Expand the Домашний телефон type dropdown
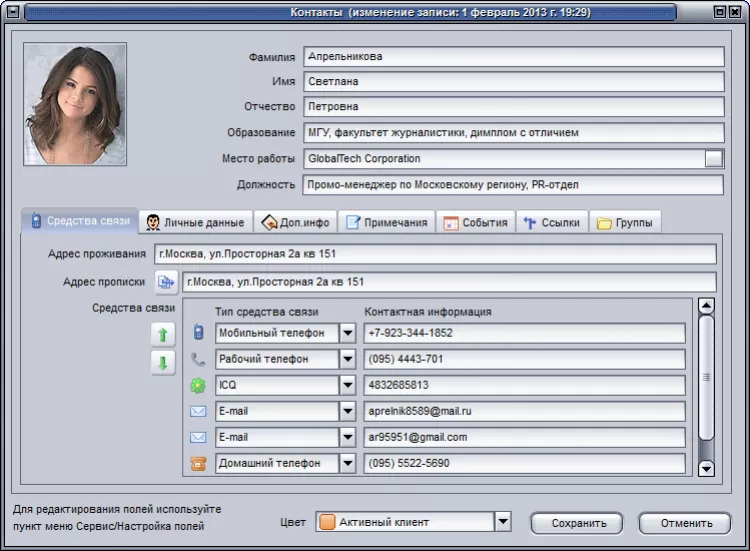750x551 pixels. point(348,463)
